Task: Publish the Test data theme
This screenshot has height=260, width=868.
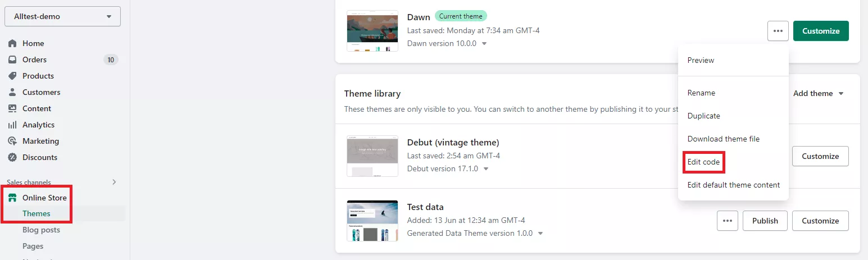Action: [765, 221]
